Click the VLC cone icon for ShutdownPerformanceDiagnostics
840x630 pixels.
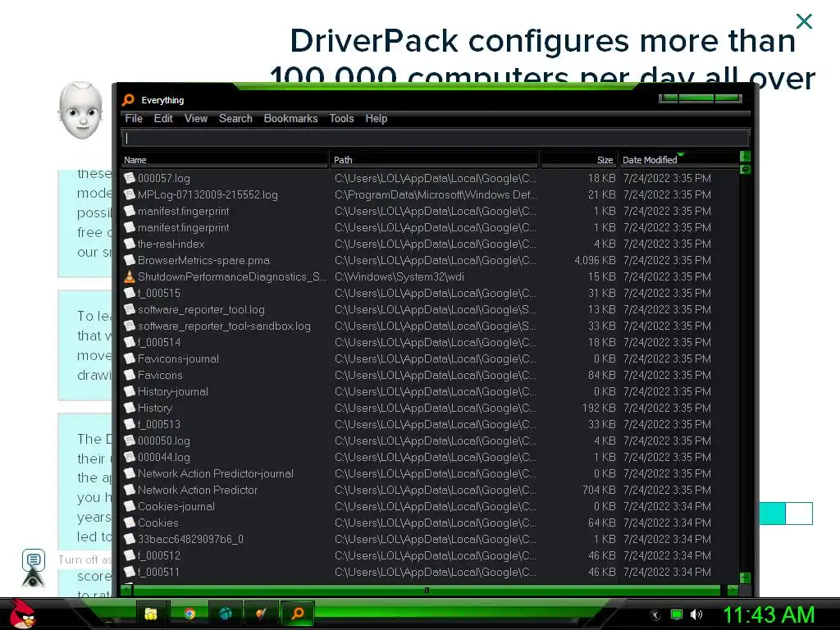[x=129, y=276]
